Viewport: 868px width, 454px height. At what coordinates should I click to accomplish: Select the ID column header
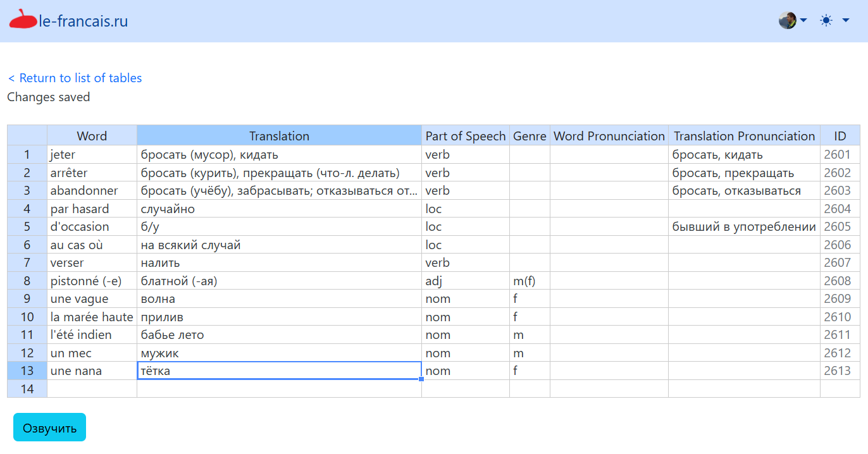(840, 136)
